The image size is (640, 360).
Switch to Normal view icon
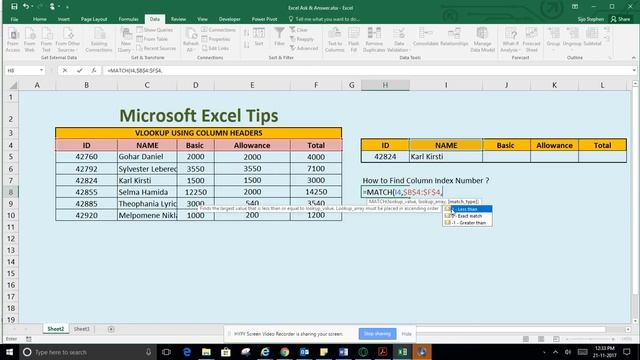pos(526,339)
